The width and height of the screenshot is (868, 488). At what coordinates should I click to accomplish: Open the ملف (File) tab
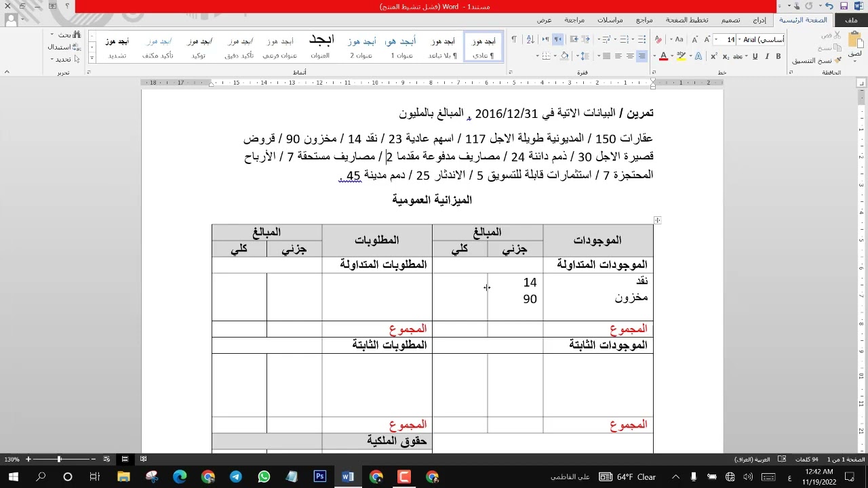pyautogui.click(x=851, y=20)
